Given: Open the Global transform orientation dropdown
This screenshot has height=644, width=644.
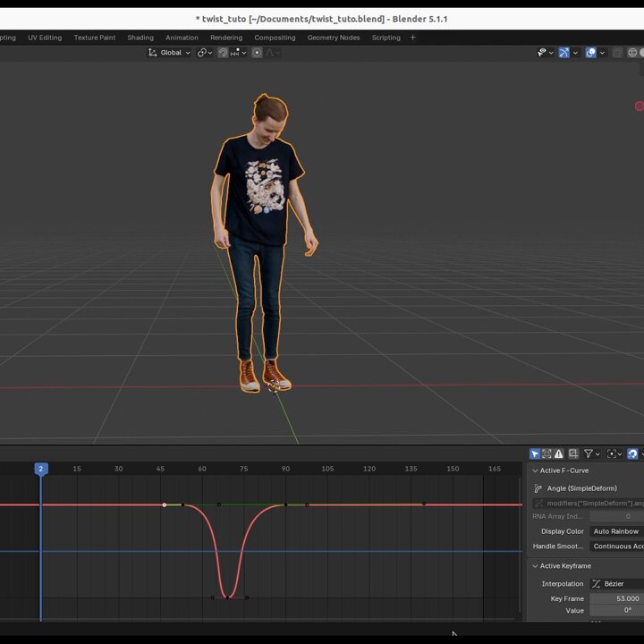Looking at the screenshot, I should pos(169,53).
